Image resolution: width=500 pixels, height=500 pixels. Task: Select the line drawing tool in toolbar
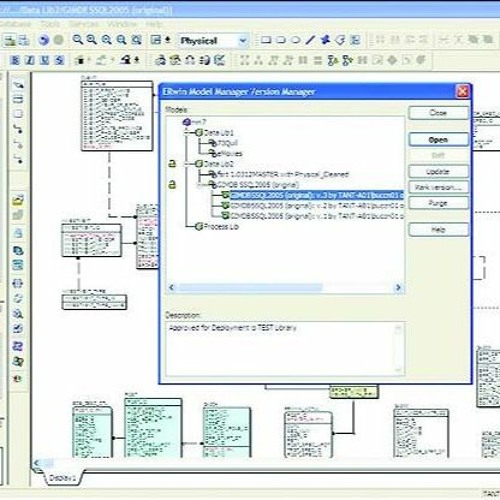click(x=310, y=40)
